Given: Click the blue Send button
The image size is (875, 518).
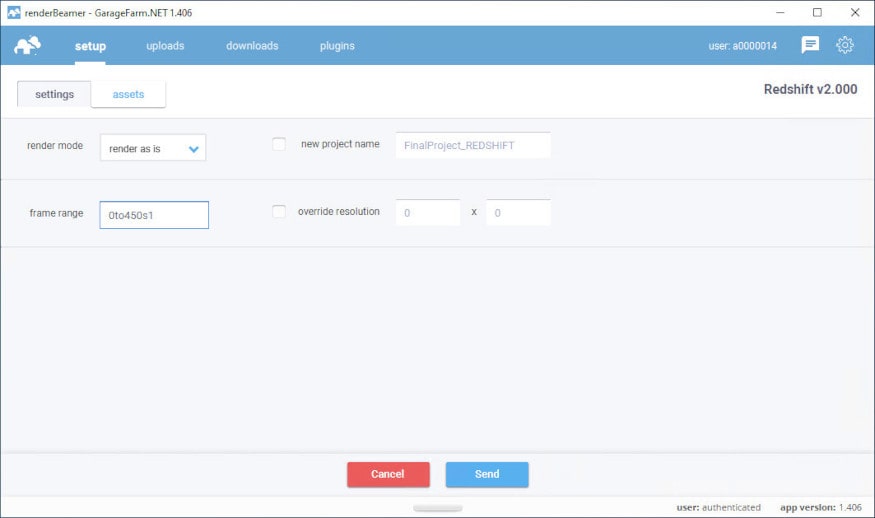Looking at the screenshot, I should [487, 474].
